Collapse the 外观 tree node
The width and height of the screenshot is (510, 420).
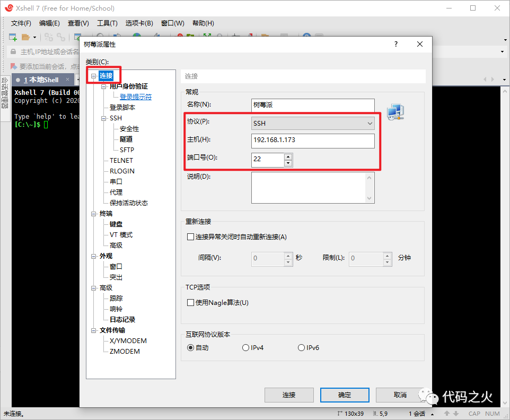pyautogui.click(x=94, y=256)
